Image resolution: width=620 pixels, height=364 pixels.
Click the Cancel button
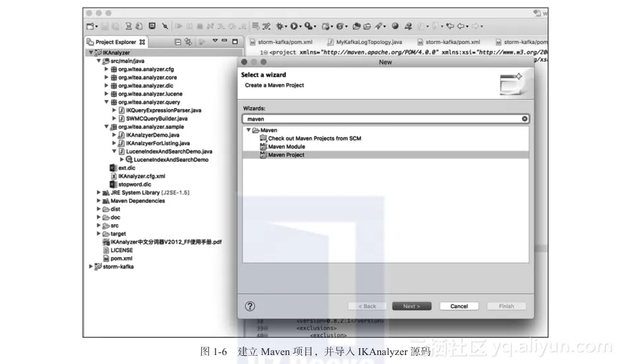[459, 306]
